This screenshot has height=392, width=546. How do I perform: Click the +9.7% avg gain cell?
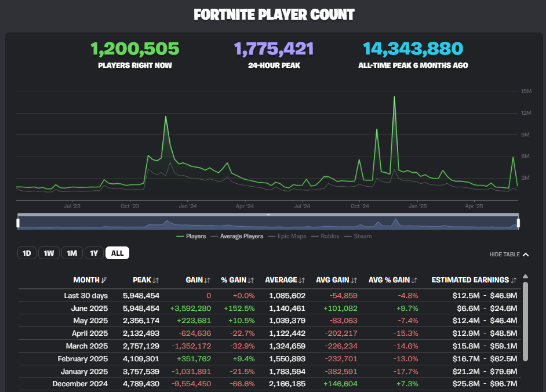coord(407,308)
